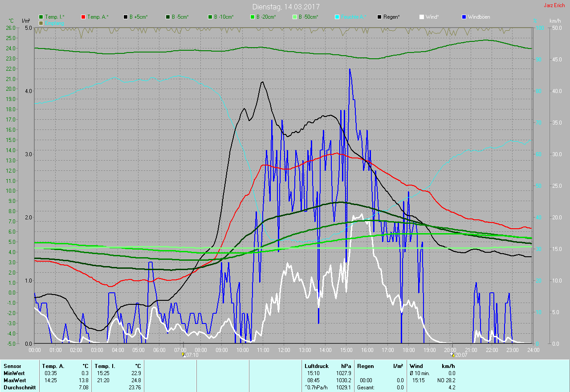Screen dimensions: 570x392
Task: Toggle the B +5cm legend entry
Action: pyautogui.click(x=138, y=17)
